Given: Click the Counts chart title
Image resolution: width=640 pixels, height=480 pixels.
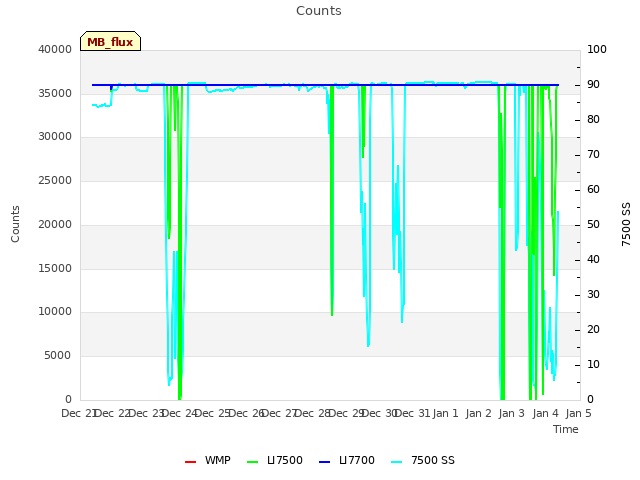Looking at the screenshot, I should pos(319,11).
